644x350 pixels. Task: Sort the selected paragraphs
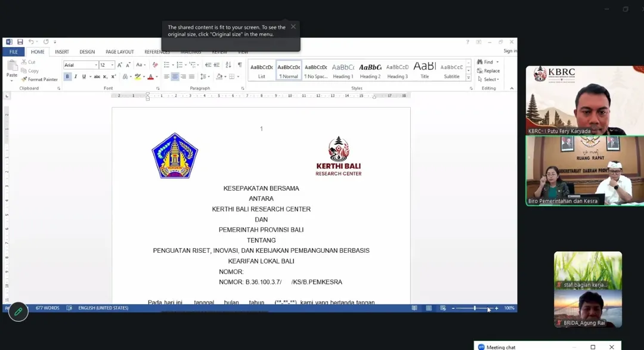(x=228, y=65)
